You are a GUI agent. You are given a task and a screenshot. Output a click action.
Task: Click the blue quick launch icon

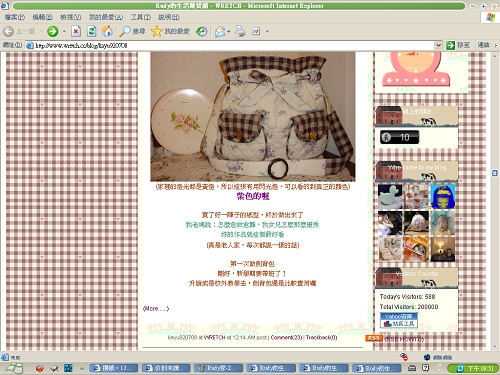pos(68,368)
